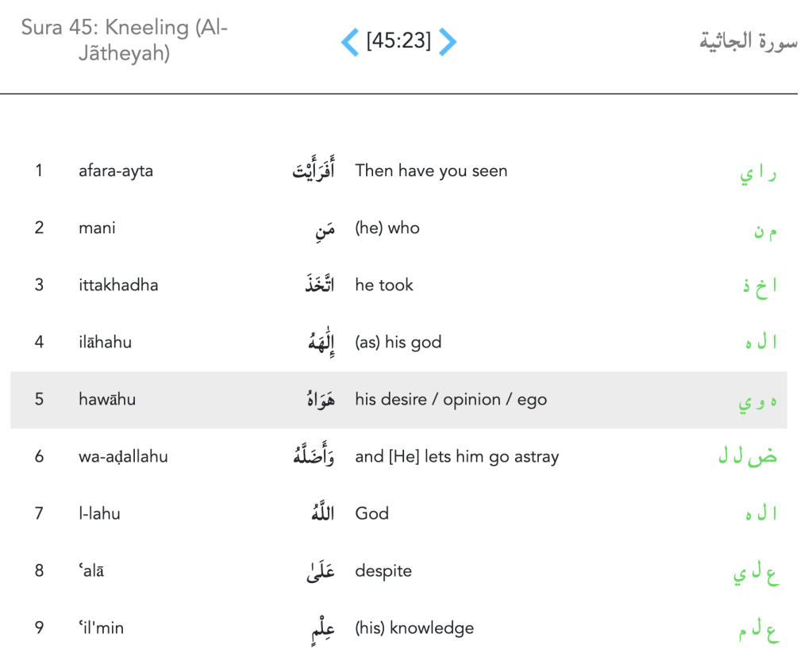Screen dimensions: 812x664
Task: Click the green root for ilāhahu
Action: pyautogui.click(x=760, y=344)
